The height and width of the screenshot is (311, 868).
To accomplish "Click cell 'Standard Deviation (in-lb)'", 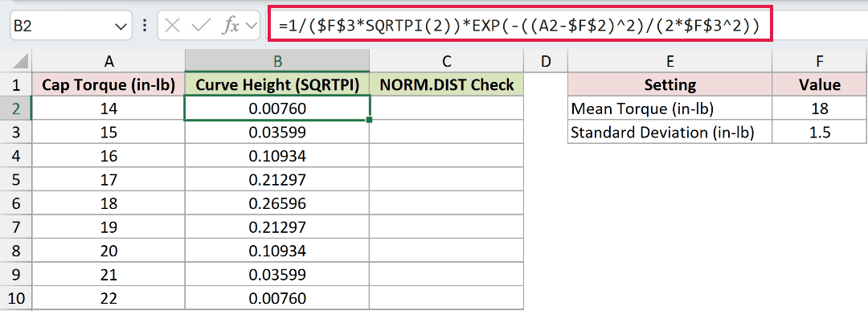I will pos(669,132).
